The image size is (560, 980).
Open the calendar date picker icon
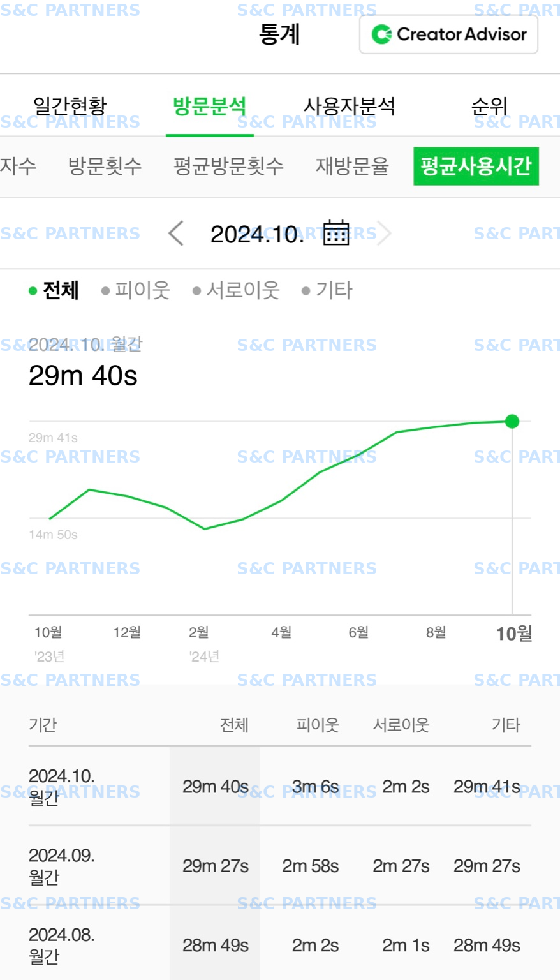pyautogui.click(x=336, y=233)
